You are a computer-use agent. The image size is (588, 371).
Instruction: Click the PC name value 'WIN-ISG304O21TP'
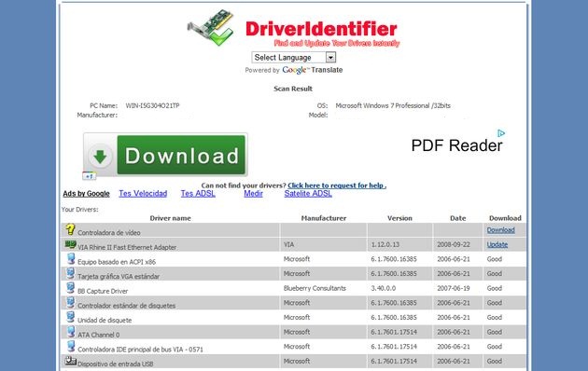(x=152, y=105)
